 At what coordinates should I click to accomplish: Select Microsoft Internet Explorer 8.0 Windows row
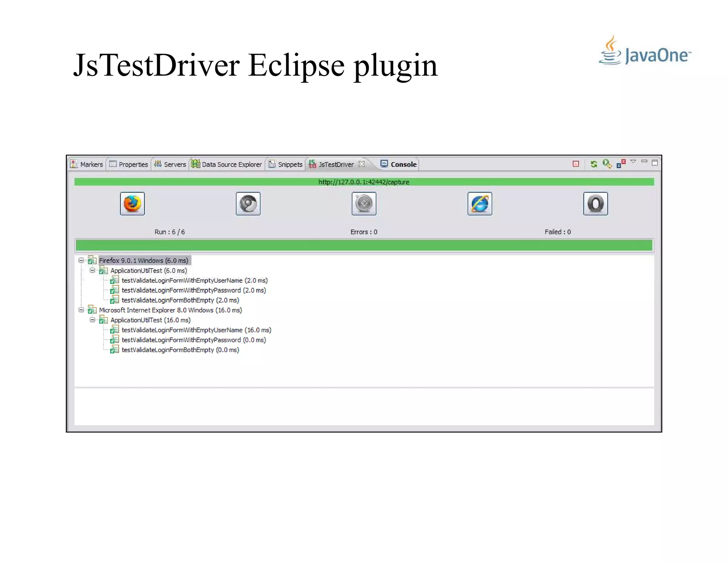click(x=170, y=310)
